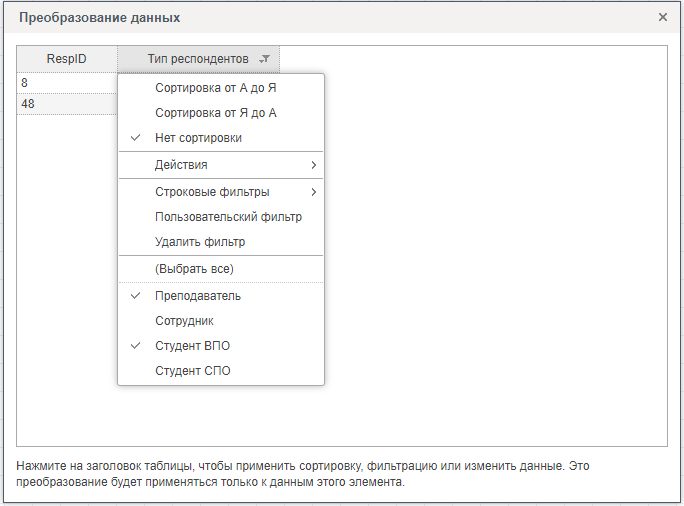Choose Сортировка от Я до А
This screenshot has width=684, height=506.
pos(215,113)
